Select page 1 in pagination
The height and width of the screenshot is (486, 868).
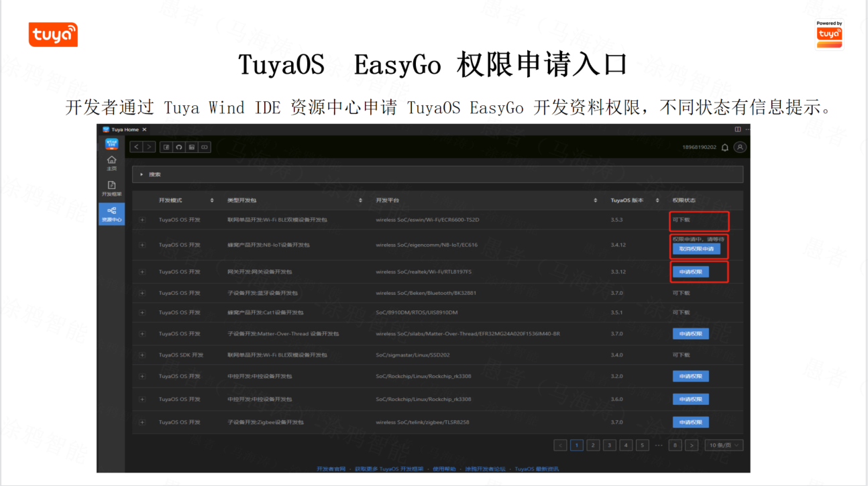[577, 445]
